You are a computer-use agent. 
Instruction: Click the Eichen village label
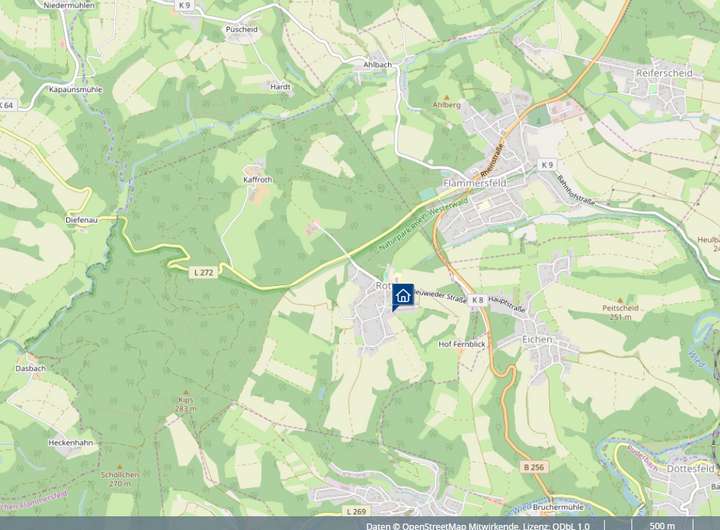click(x=537, y=339)
